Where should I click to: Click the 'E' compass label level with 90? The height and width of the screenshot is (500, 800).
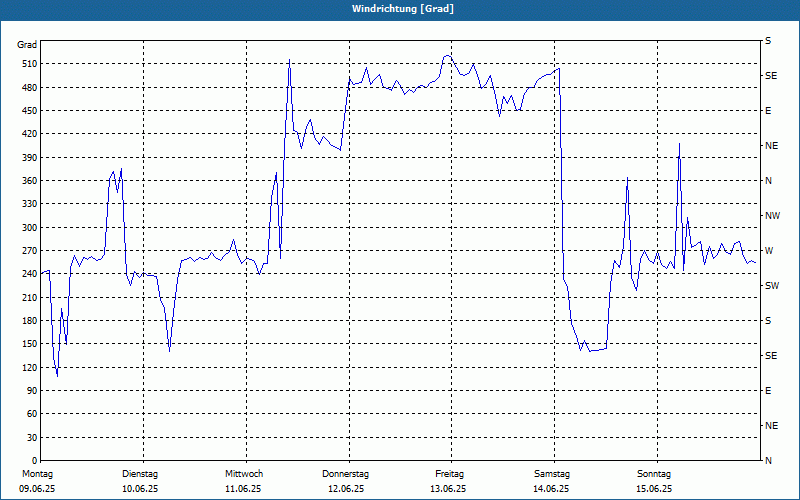(768, 391)
